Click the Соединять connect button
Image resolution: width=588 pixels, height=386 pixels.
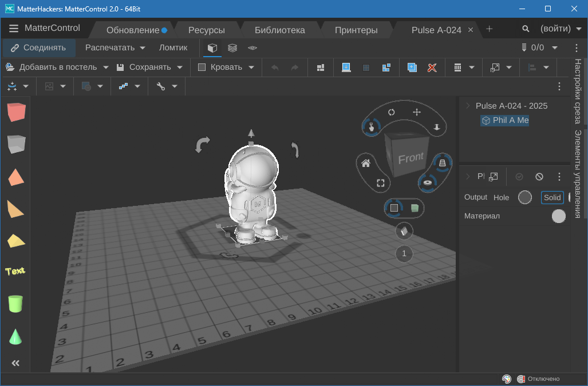click(x=38, y=48)
